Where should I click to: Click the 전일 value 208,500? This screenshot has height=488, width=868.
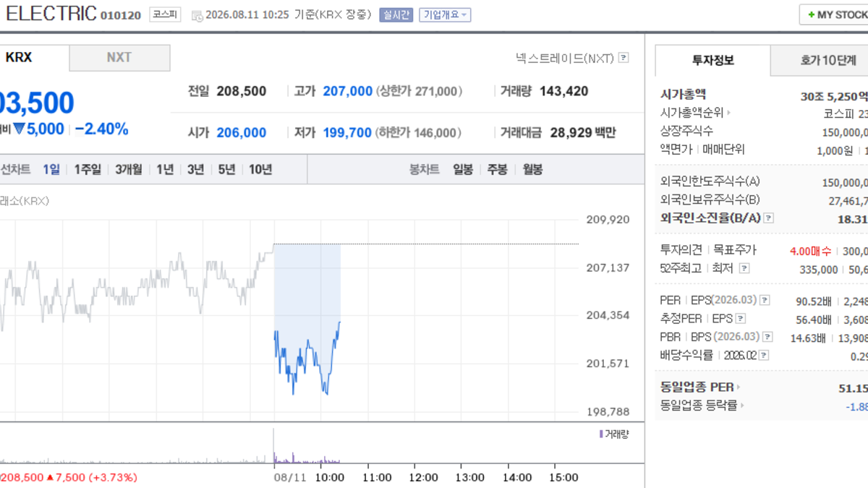(242, 91)
